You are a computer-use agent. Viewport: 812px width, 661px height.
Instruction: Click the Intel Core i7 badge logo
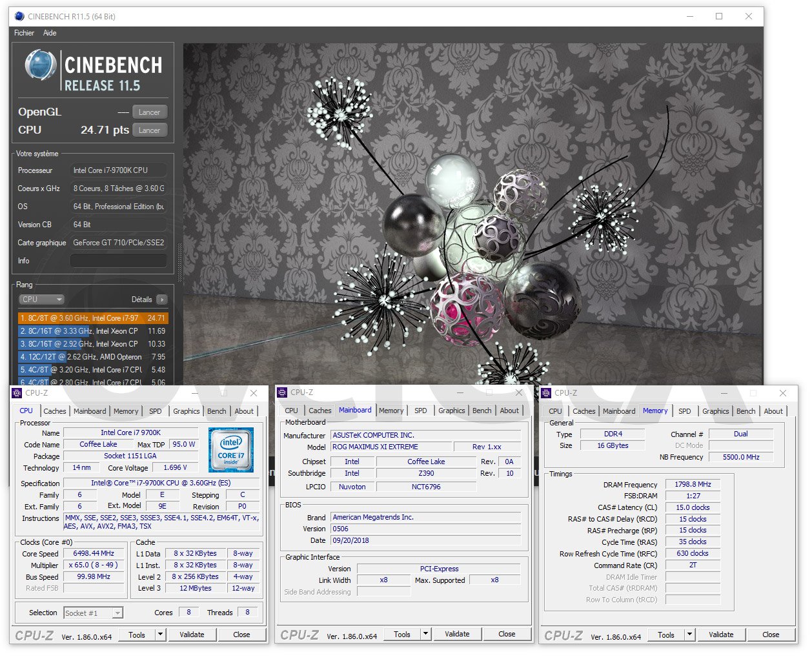click(x=230, y=450)
